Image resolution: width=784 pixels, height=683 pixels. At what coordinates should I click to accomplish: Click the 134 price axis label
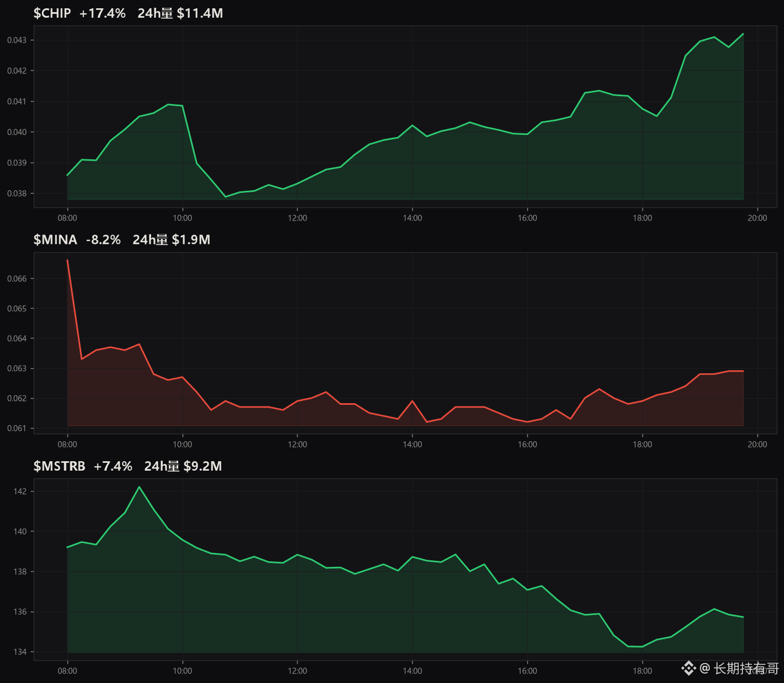(20, 652)
